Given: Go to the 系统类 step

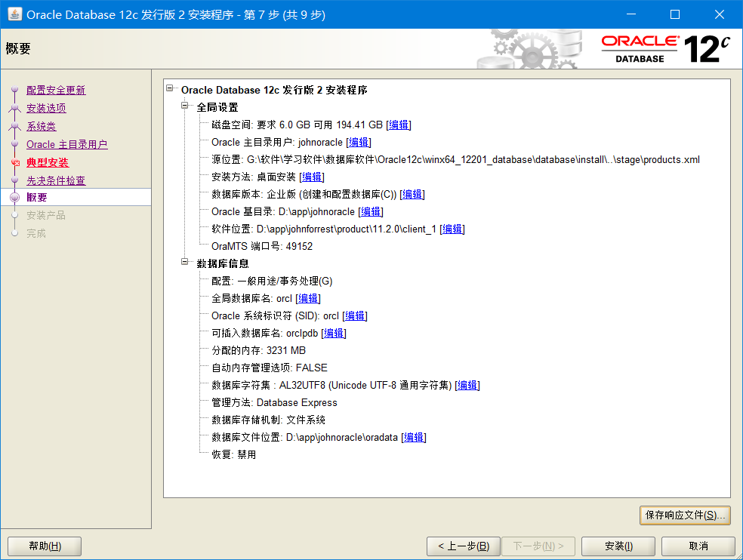Looking at the screenshot, I should [42, 126].
